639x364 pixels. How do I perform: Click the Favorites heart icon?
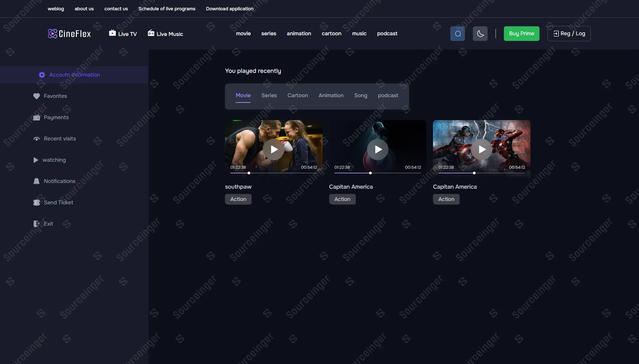coord(37,96)
